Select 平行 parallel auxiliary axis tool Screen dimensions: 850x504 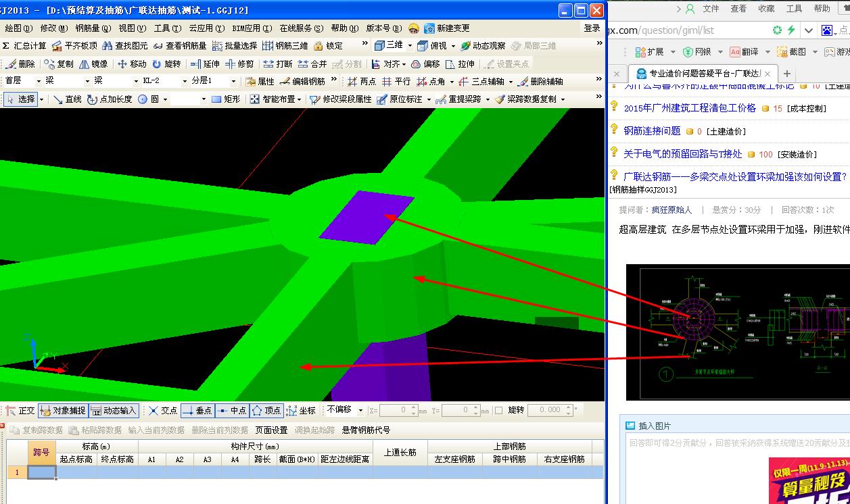coord(396,81)
